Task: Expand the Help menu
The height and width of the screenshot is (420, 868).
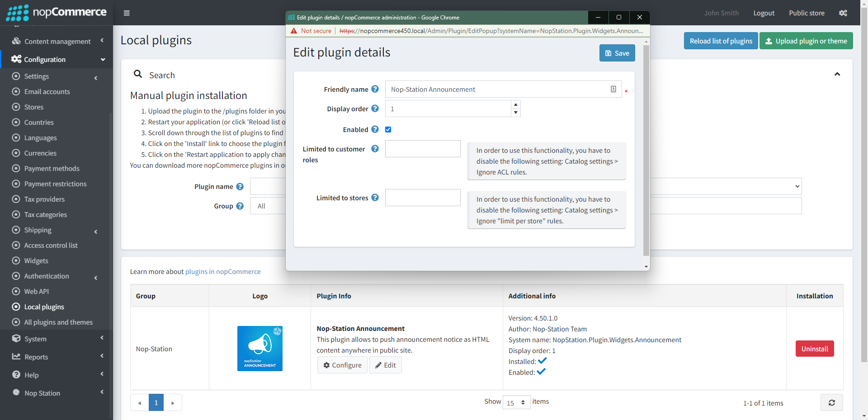Action: click(x=57, y=375)
